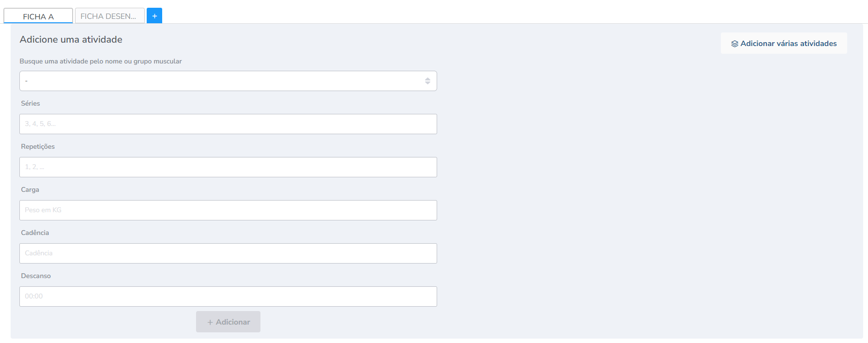This screenshot has width=868, height=343.
Task: Click the Séries field label
Action: click(30, 104)
